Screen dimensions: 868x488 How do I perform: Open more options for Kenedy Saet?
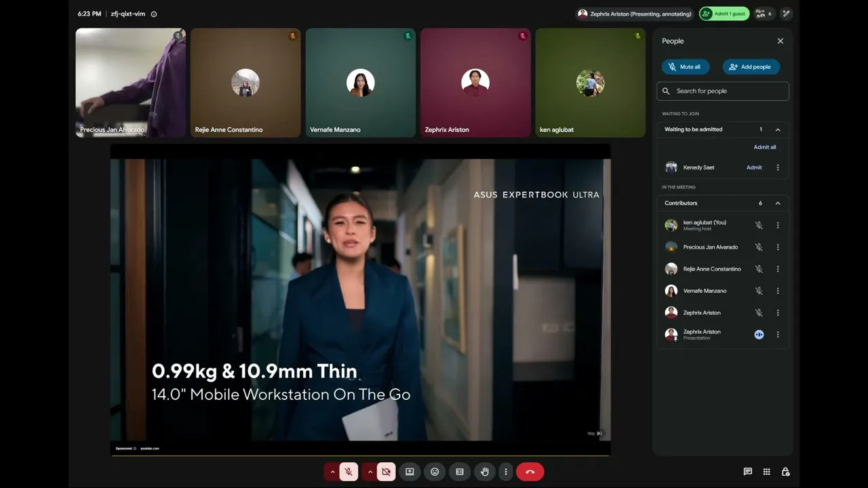point(778,167)
